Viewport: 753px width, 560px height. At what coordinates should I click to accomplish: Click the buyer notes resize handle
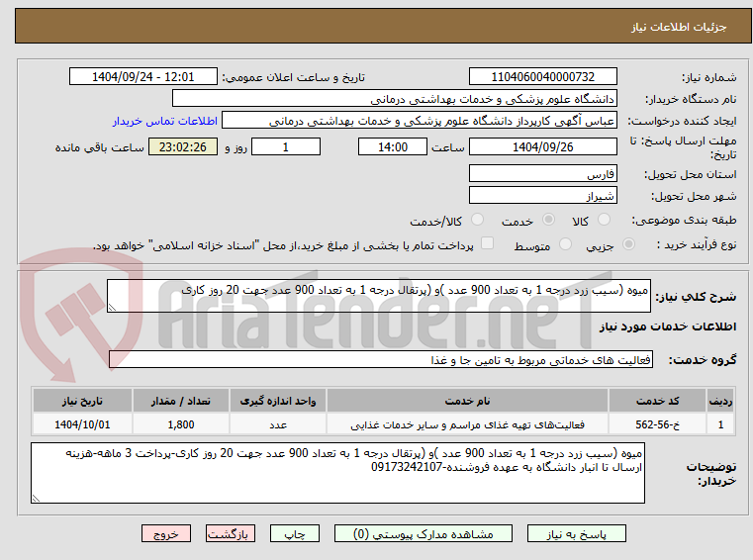[x=36, y=498]
